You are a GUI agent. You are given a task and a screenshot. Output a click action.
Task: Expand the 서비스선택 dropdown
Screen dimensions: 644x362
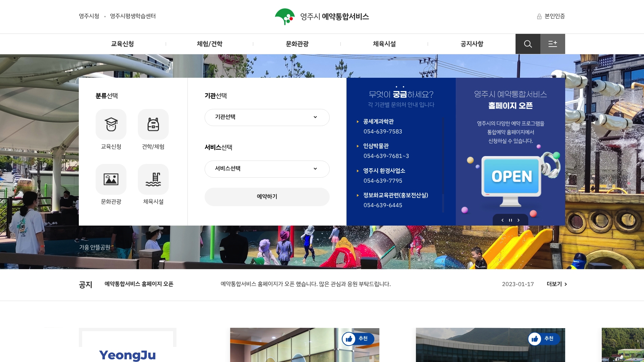267,169
